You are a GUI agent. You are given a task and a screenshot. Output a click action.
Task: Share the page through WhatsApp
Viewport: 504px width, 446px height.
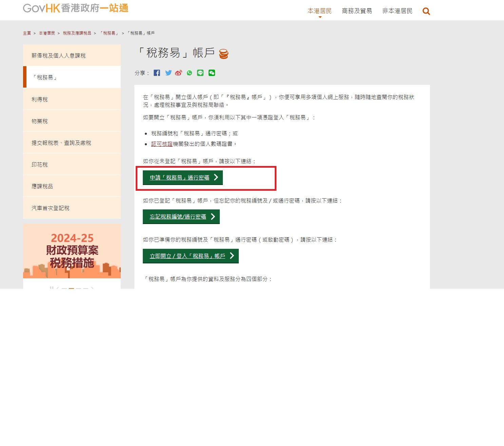[x=189, y=72]
